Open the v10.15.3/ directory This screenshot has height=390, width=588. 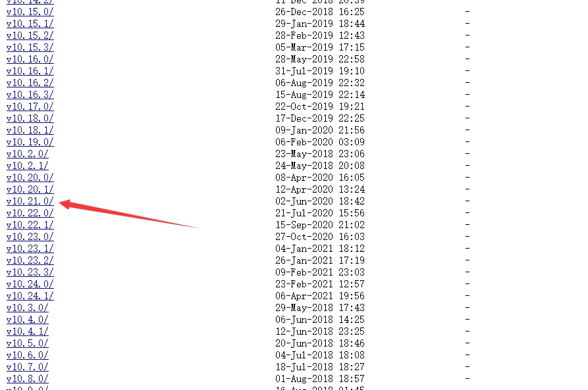(30, 47)
